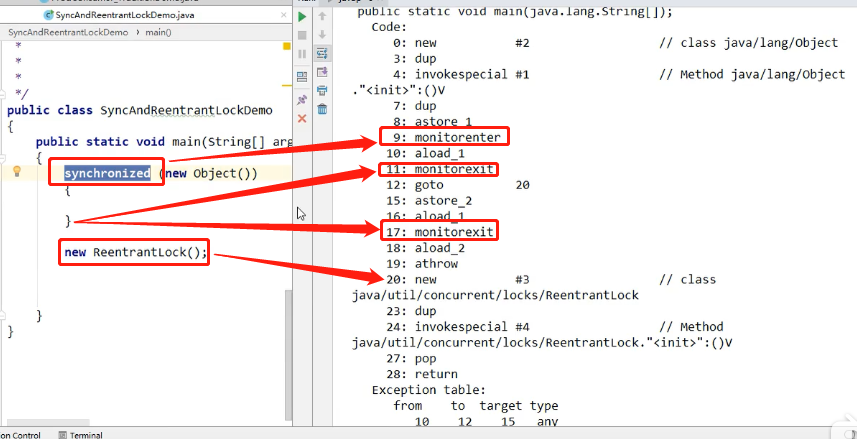Viewport: 857px width, 439px height.
Task: Click the Print console output icon
Action: (x=322, y=91)
